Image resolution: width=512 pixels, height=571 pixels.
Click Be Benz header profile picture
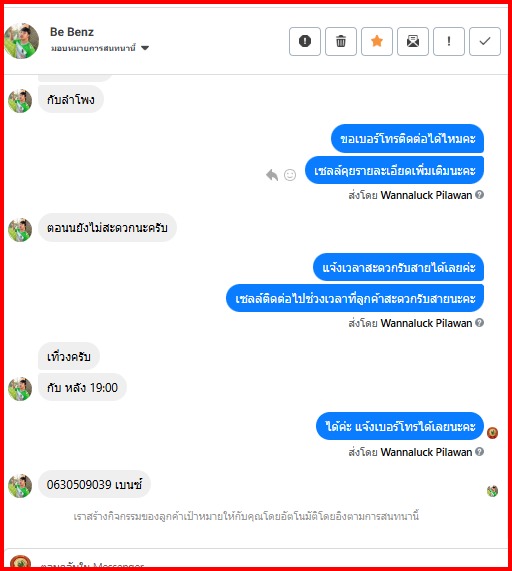[x=21, y=41]
